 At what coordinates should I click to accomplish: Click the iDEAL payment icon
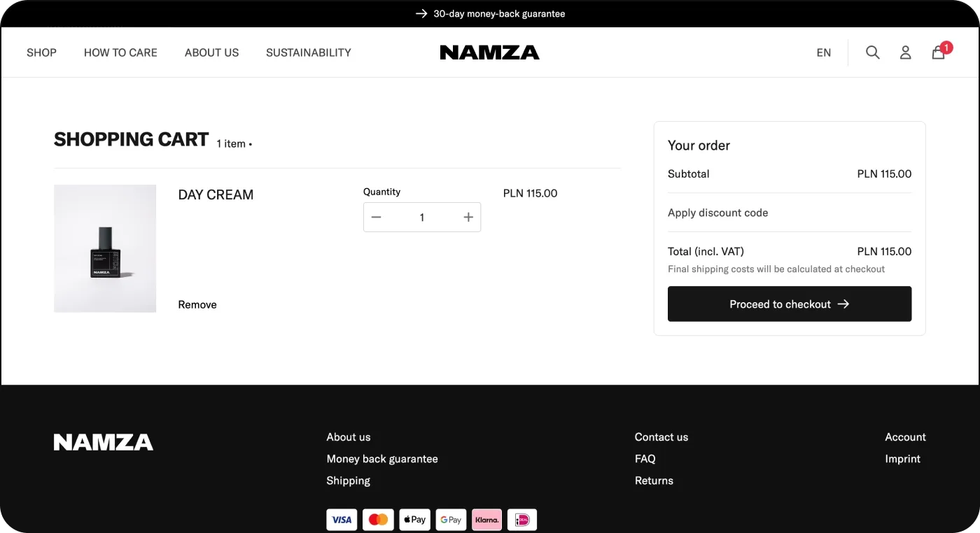point(522,519)
